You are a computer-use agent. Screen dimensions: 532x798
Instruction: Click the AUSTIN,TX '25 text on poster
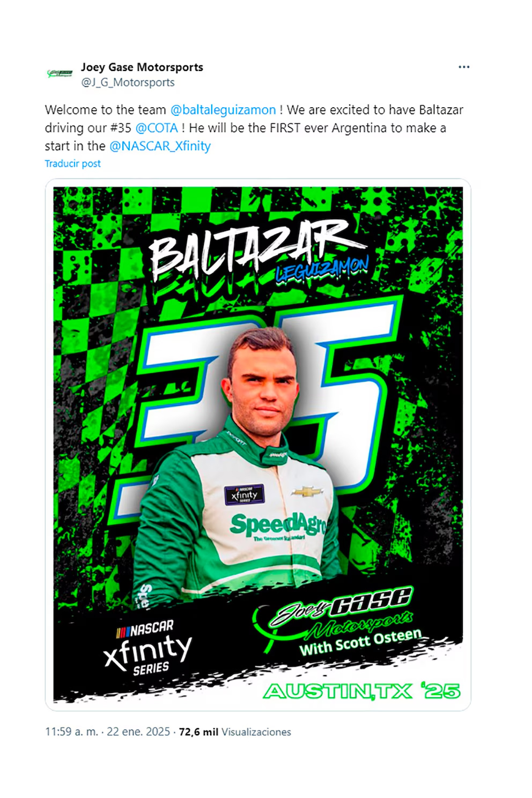coord(361,691)
